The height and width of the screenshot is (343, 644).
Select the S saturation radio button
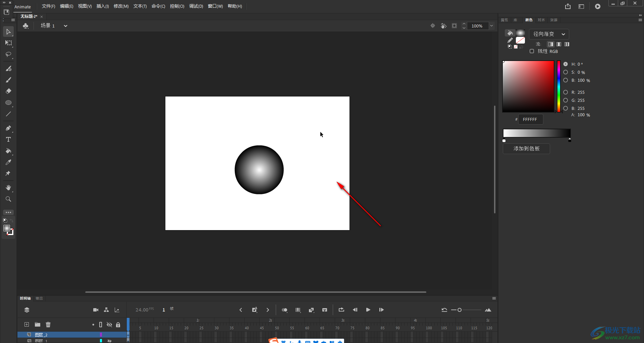pos(566,72)
